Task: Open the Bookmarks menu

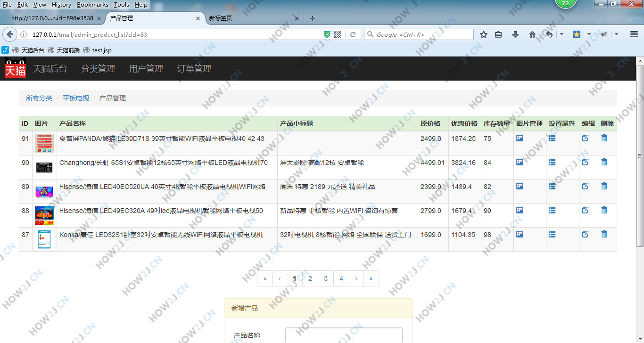Action: pos(92,4)
